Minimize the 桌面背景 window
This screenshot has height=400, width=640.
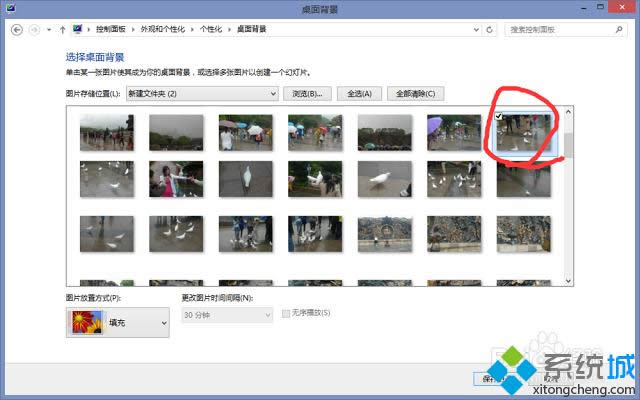tap(584, 8)
